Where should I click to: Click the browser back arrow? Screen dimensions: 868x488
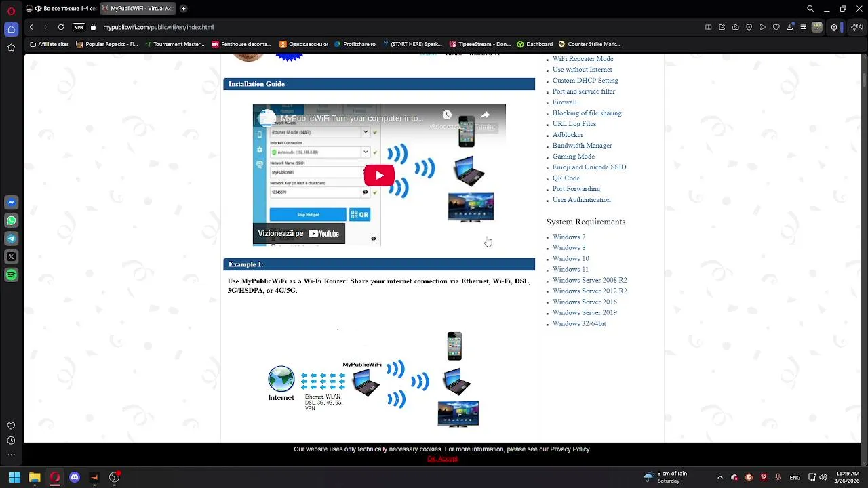click(31, 27)
